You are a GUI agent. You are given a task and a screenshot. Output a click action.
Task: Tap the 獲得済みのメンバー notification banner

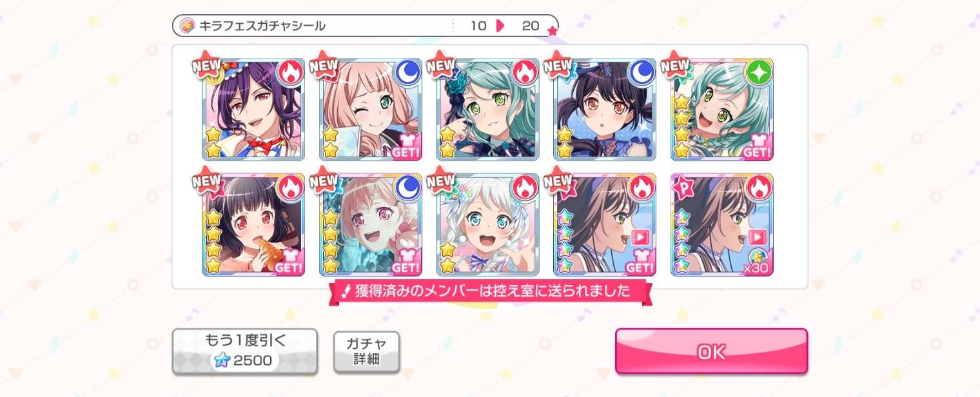(490, 291)
